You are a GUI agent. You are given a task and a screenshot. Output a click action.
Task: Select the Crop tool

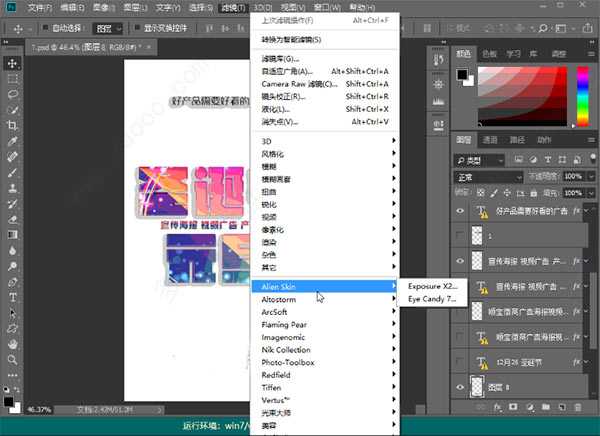(x=12, y=125)
